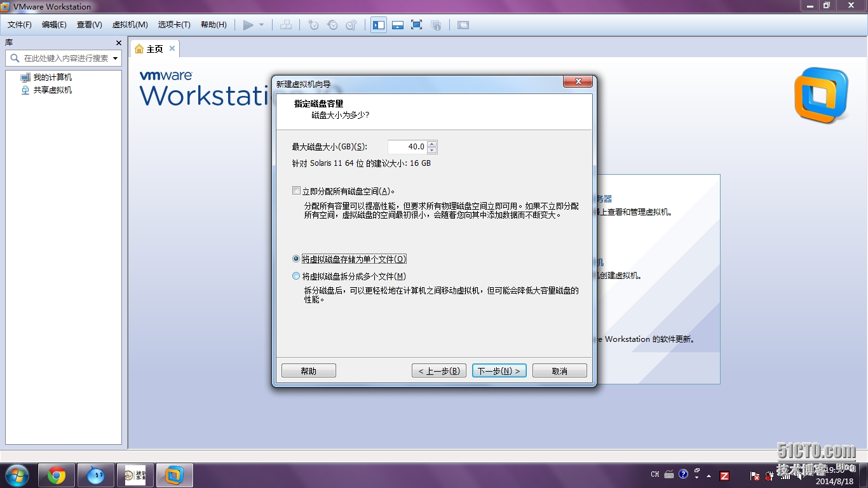Open Google Chrome from the taskbar
This screenshot has height=488, width=868.
pyautogui.click(x=57, y=475)
